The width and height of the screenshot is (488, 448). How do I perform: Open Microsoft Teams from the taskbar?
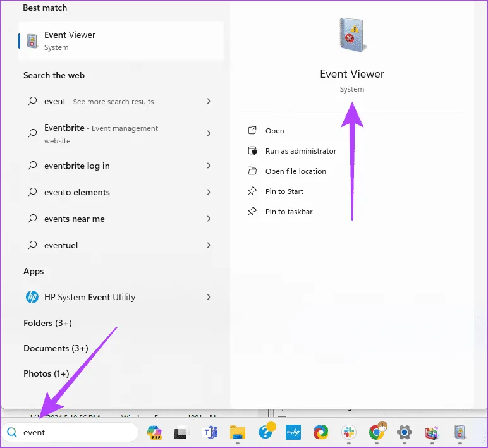coord(209,432)
